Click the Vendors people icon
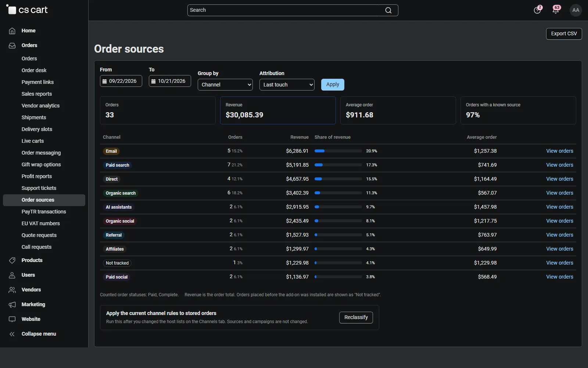Image resolution: width=588 pixels, height=368 pixels. click(12, 290)
